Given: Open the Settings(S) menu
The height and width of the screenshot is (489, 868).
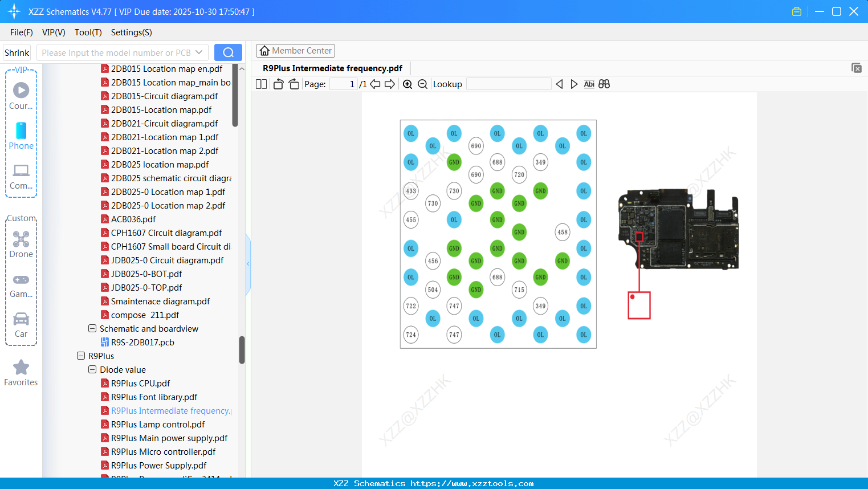Looking at the screenshot, I should 132,32.
